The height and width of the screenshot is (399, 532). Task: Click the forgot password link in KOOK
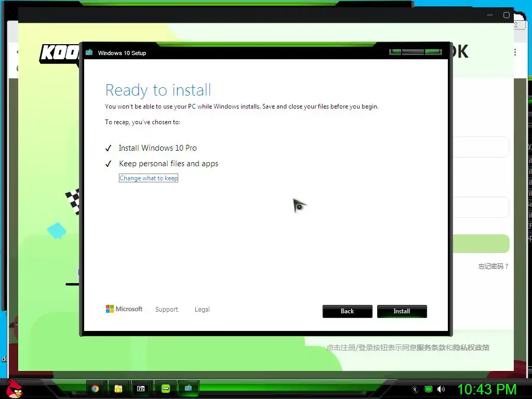click(x=494, y=267)
